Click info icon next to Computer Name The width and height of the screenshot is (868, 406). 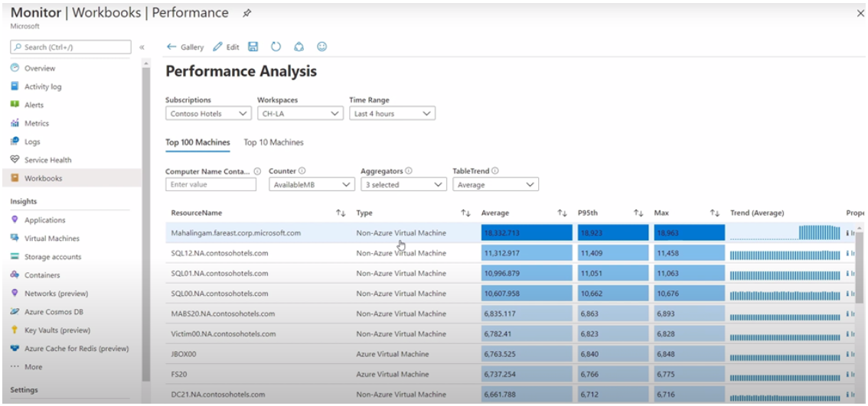point(257,171)
